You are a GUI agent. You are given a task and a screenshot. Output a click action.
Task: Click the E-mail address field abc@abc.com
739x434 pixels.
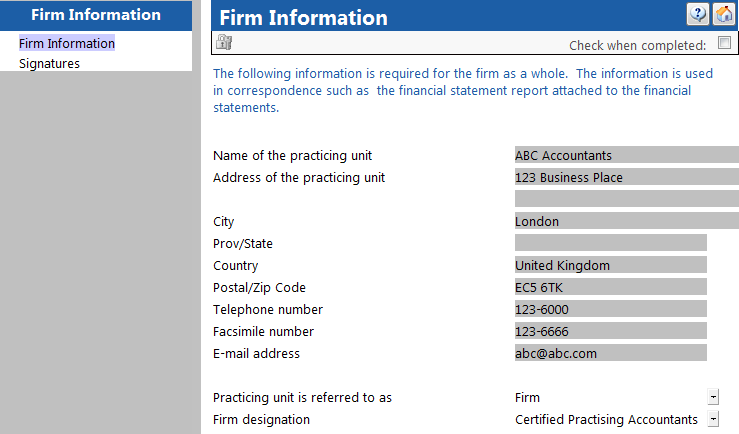pos(611,353)
